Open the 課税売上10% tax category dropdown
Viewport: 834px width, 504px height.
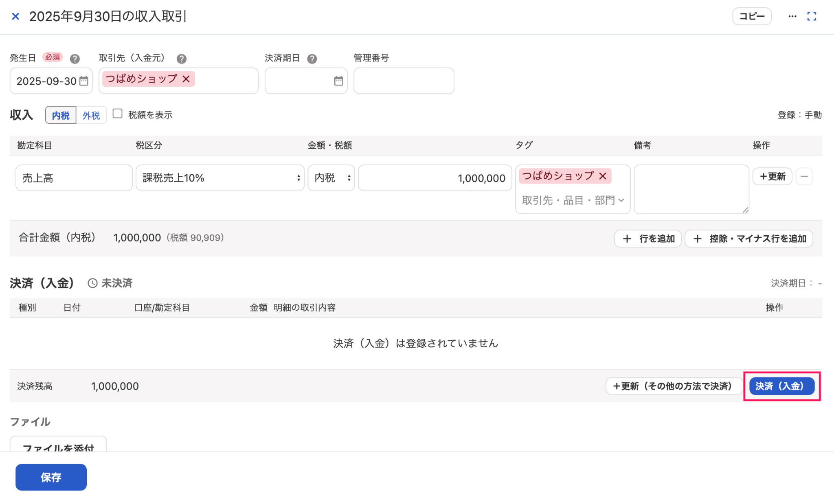(x=220, y=178)
